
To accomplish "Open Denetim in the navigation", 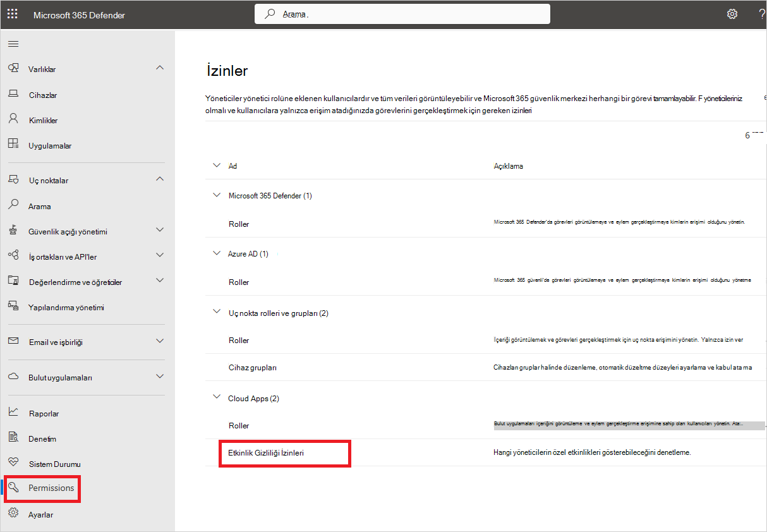I will (42, 438).
